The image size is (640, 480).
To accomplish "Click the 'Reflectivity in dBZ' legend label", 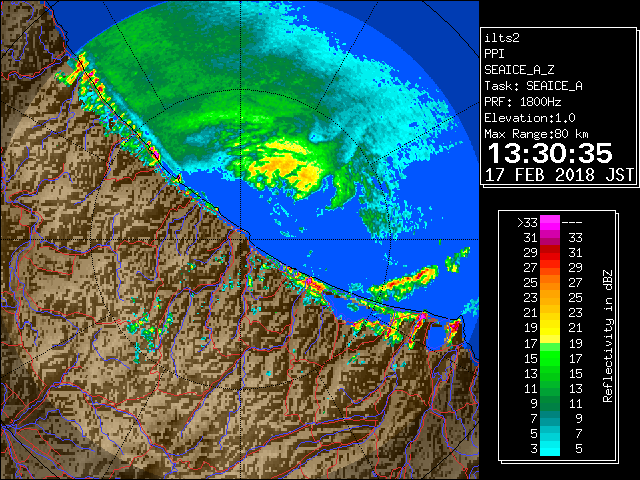I will pos(608,336).
